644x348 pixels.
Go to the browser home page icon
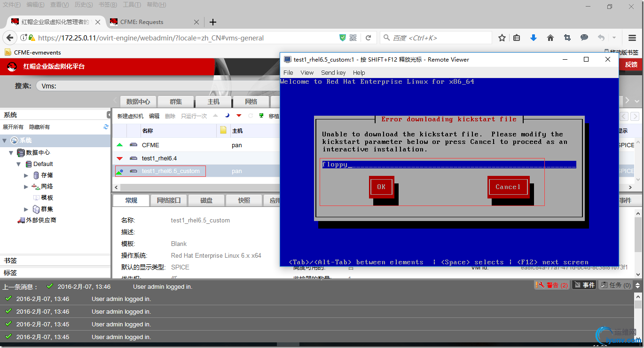(x=550, y=38)
